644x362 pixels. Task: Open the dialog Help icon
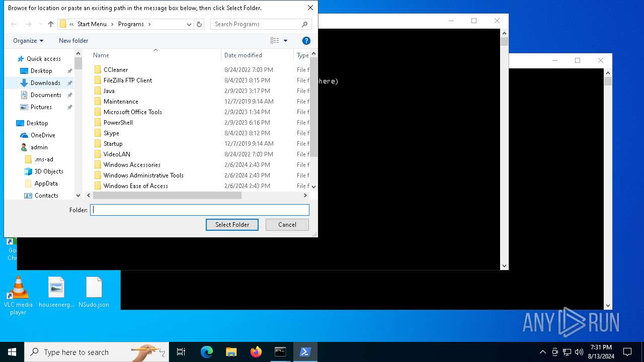click(x=306, y=41)
